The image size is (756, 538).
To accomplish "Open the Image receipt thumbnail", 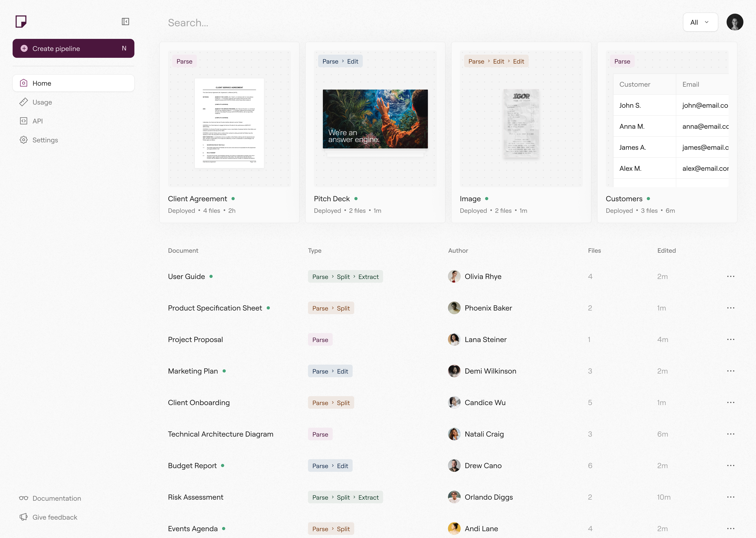I will [x=521, y=123].
